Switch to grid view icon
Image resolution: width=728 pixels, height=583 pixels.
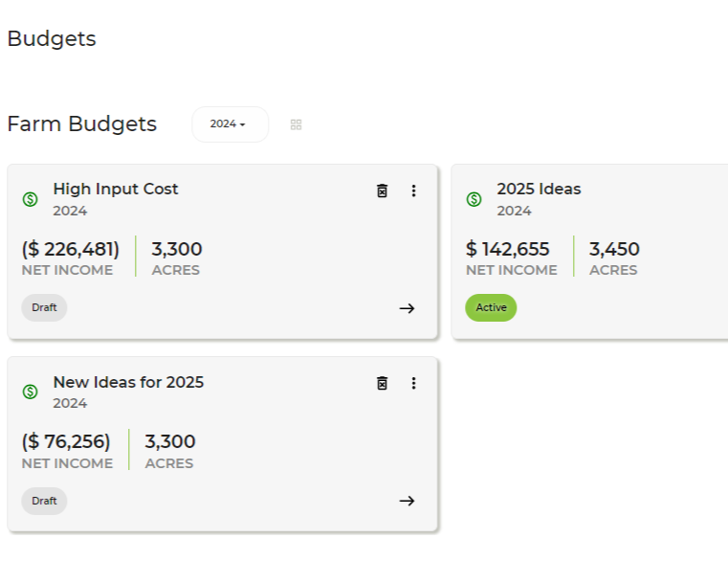[297, 124]
